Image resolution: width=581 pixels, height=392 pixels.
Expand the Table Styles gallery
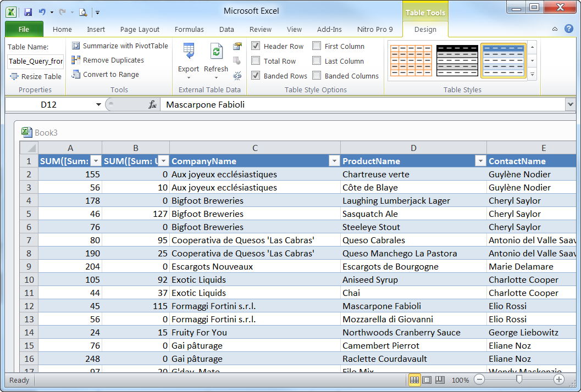pyautogui.click(x=533, y=75)
